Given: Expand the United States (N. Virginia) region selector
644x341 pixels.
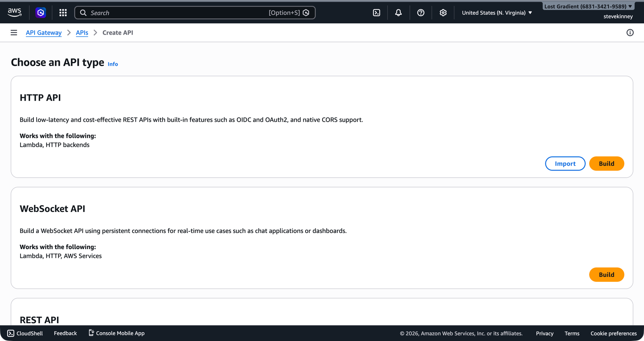Looking at the screenshot, I should [497, 13].
